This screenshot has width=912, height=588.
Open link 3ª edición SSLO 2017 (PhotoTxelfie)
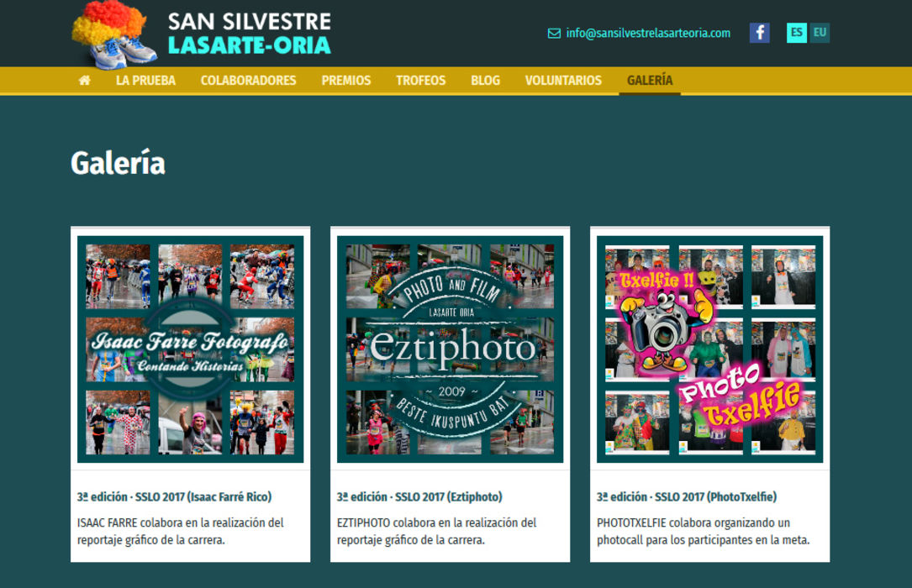(687, 496)
